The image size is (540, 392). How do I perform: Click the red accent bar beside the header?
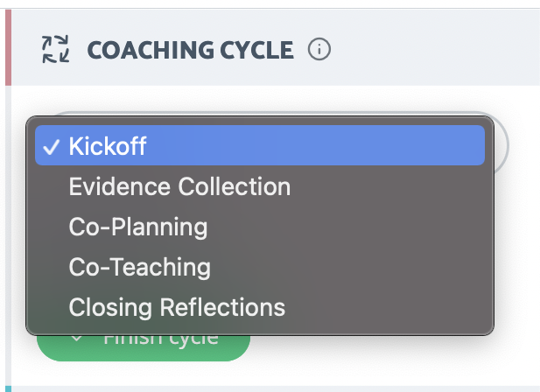(8, 47)
